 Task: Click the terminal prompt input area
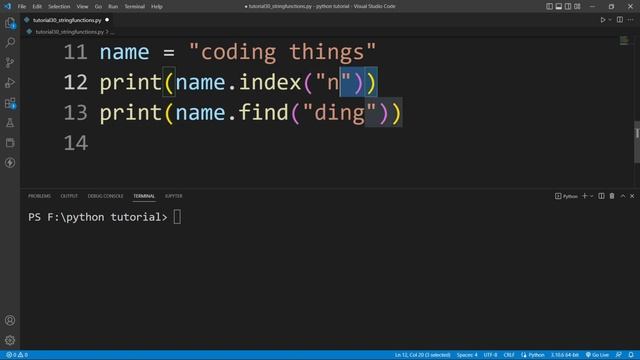(x=177, y=217)
